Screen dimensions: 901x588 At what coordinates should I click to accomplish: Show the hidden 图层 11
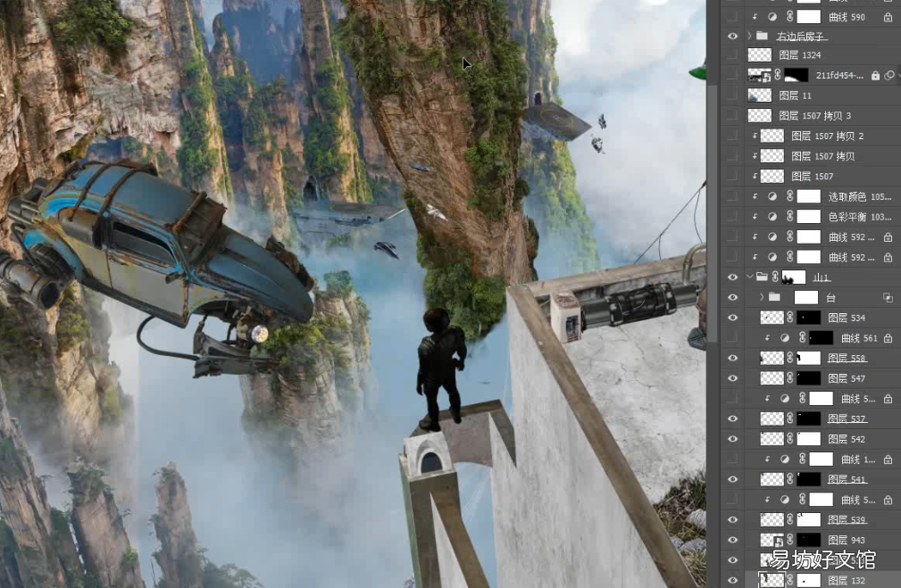(x=732, y=95)
